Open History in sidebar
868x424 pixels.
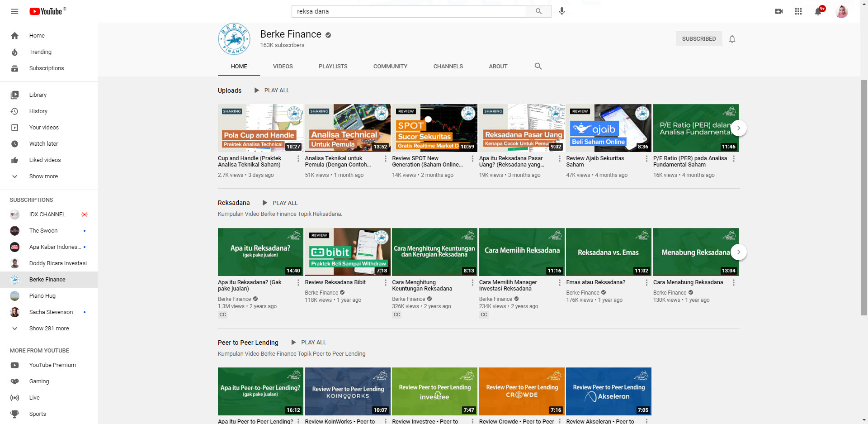[49, 111]
